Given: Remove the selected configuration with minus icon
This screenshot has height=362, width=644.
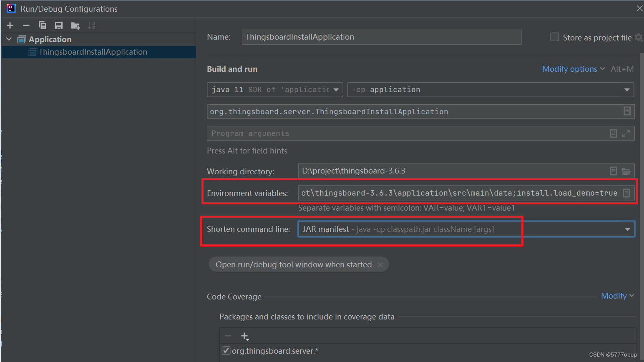Looking at the screenshot, I should [26, 25].
